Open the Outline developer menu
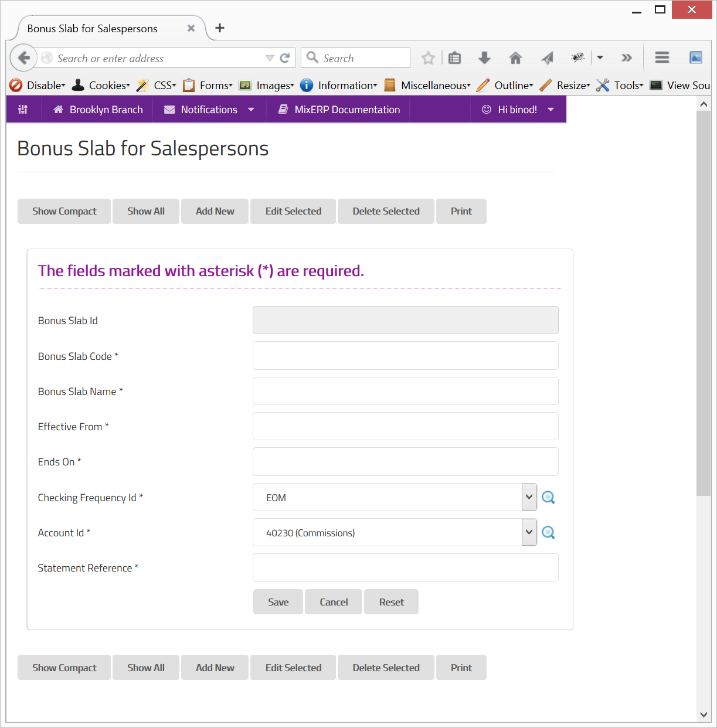The image size is (717, 728). pyautogui.click(x=505, y=86)
